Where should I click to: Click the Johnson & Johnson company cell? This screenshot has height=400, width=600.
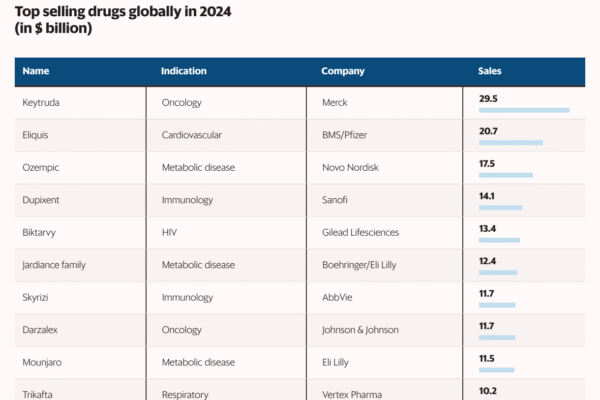(366, 329)
